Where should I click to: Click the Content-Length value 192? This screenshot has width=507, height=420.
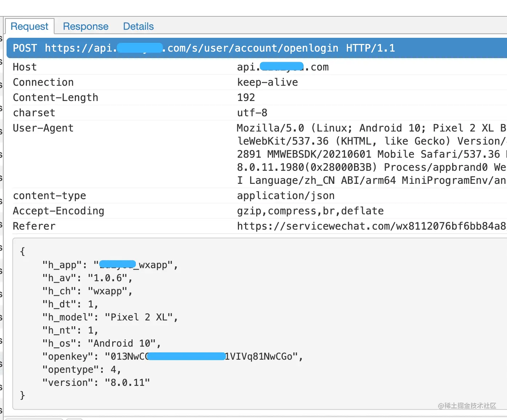(x=246, y=98)
